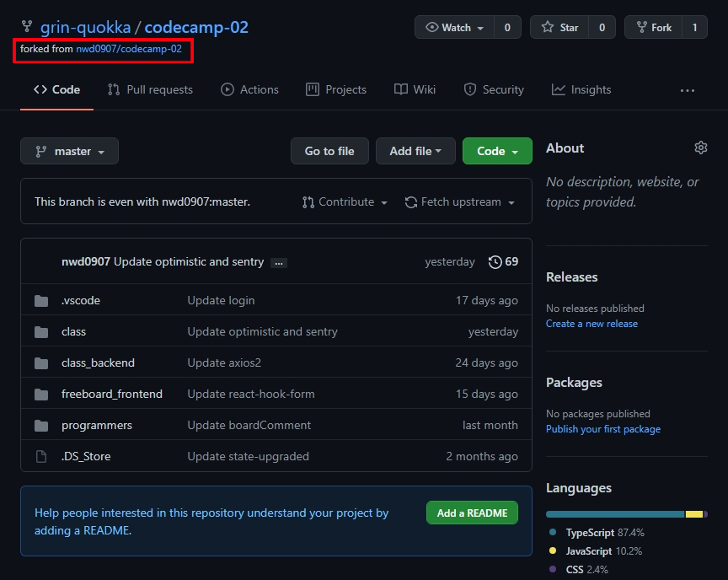
Task: Open the grin-quokka owner profile link
Action: (x=85, y=27)
